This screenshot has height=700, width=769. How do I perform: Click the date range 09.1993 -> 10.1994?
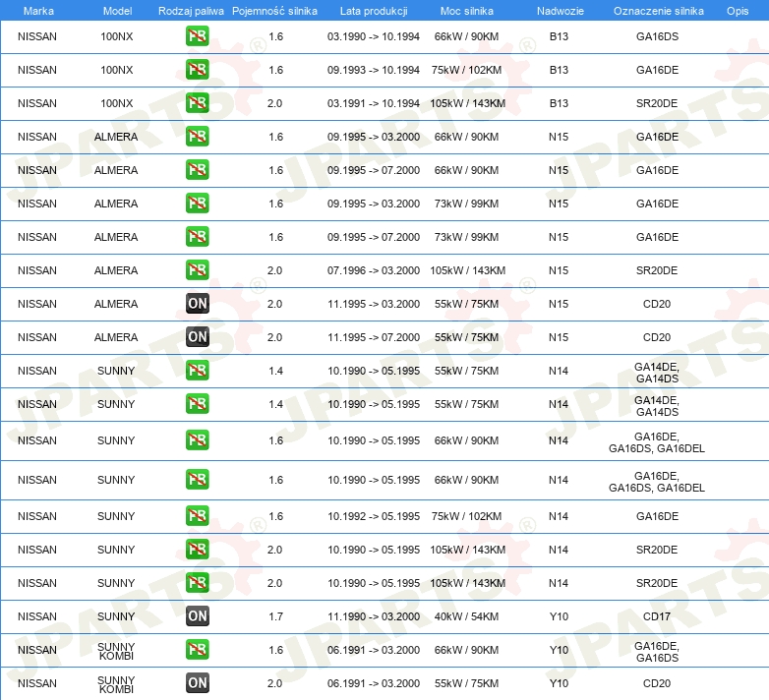[x=374, y=70]
